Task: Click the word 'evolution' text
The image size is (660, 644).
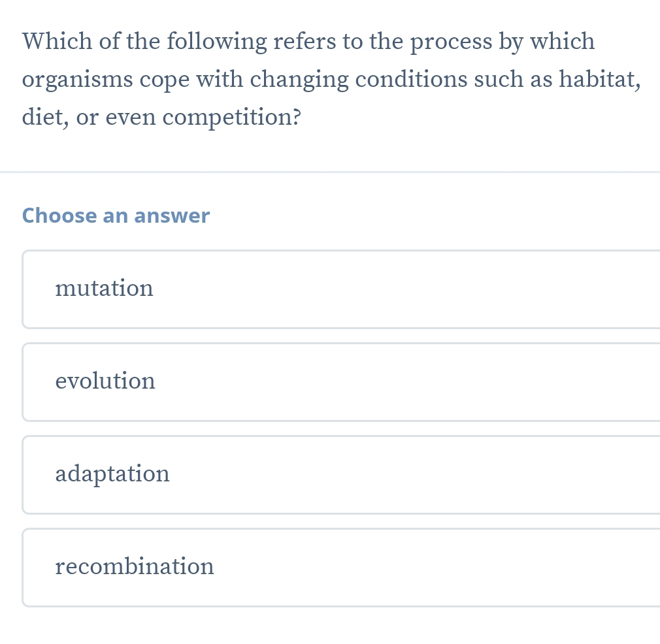Action: pyautogui.click(x=105, y=381)
